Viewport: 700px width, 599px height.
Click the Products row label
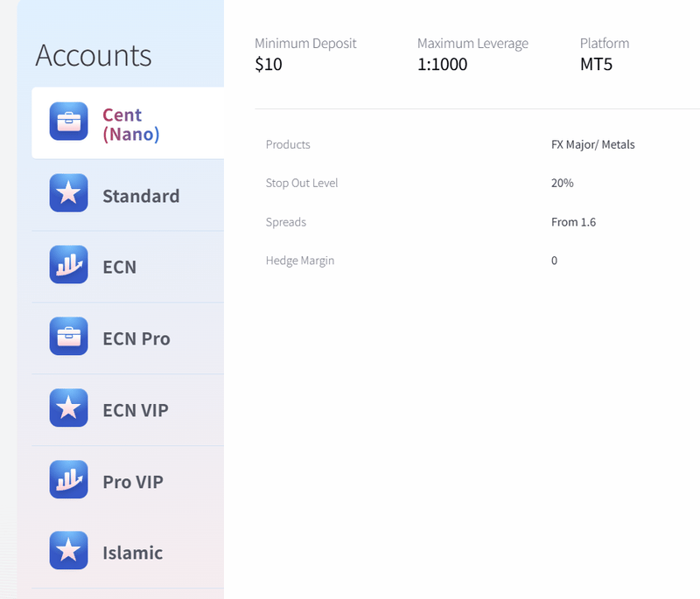288,144
